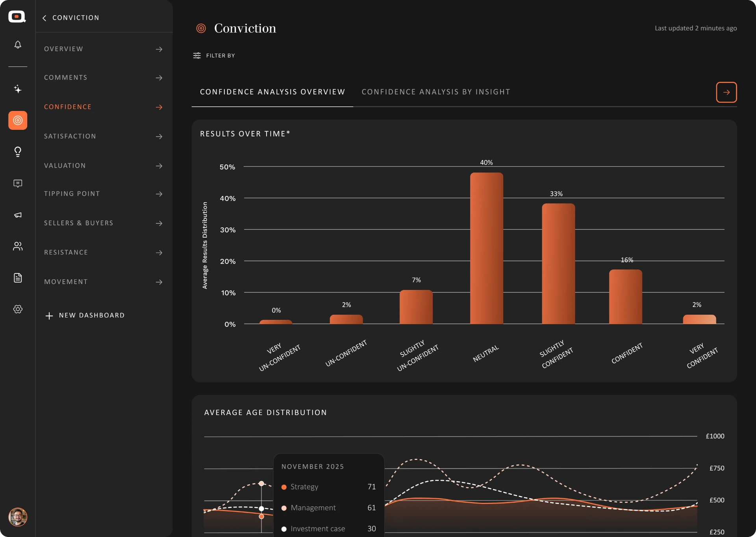Click the Conviction page title target icon

[x=201, y=28]
